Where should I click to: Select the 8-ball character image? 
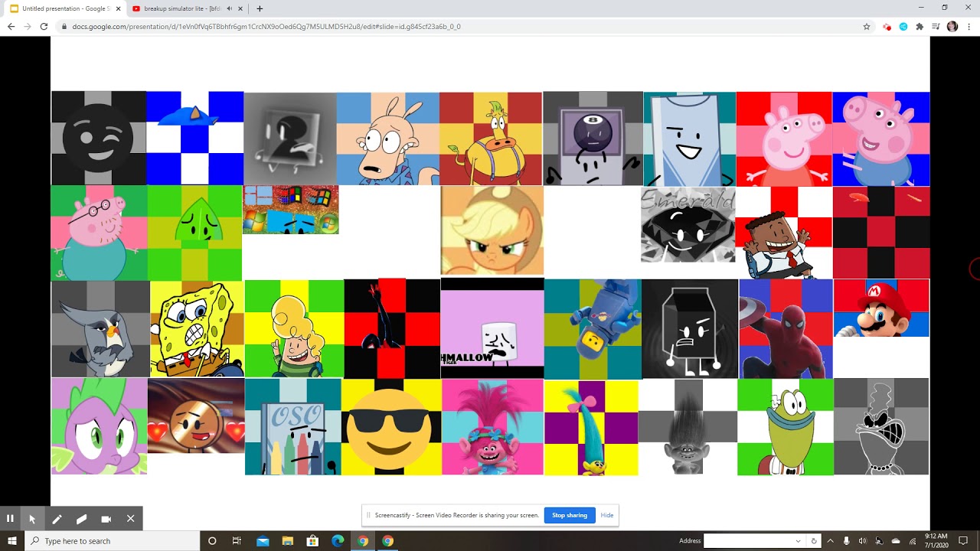click(593, 139)
